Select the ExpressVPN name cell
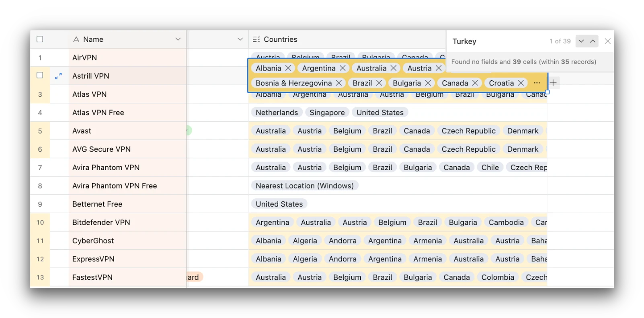Screen dimensions: 644x318 point(127,259)
